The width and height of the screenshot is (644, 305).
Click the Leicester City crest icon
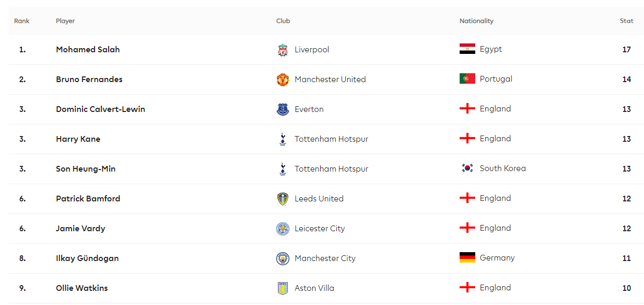point(283,229)
